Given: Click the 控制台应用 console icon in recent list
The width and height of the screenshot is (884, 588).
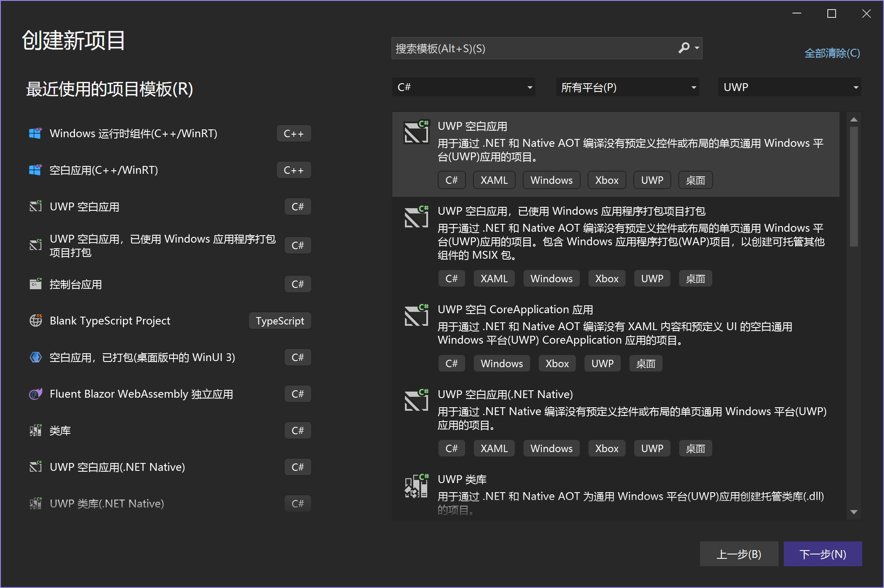Looking at the screenshot, I should point(35,284).
